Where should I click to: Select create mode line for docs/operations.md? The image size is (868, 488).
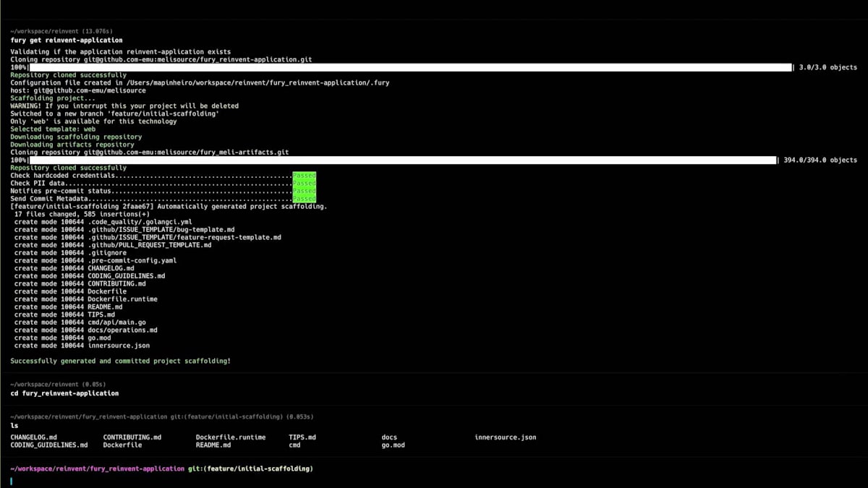(x=85, y=330)
